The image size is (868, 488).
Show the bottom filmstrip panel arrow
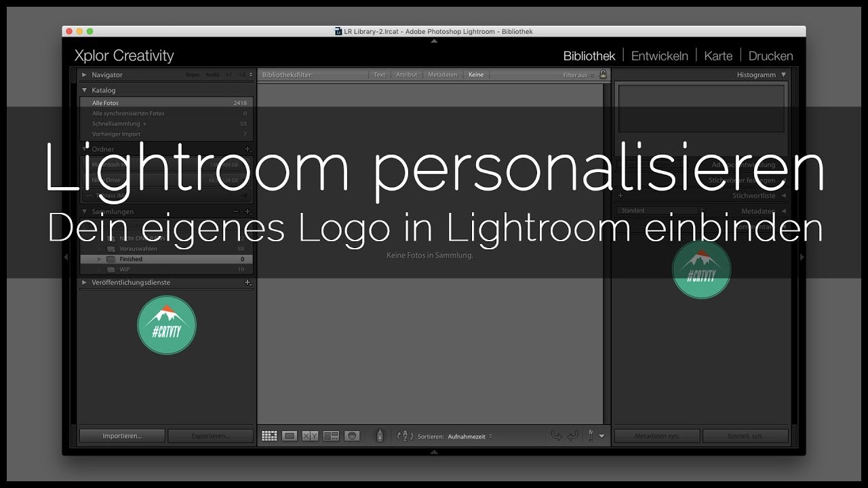click(434, 452)
